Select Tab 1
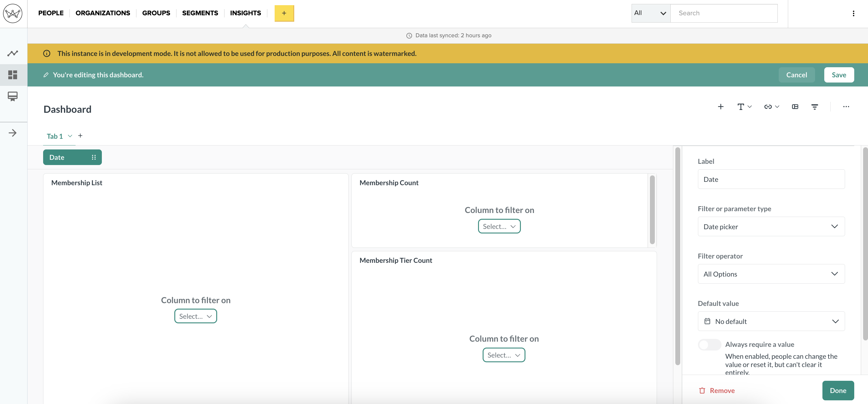The width and height of the screenshot is (868, 404). coord(54,136)
